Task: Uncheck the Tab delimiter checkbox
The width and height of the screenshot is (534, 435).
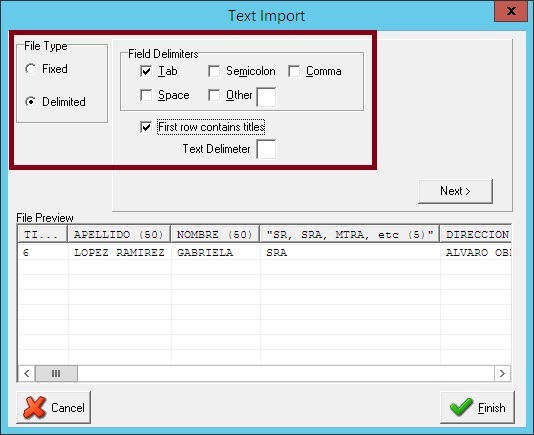Action: tap(146, 71)
